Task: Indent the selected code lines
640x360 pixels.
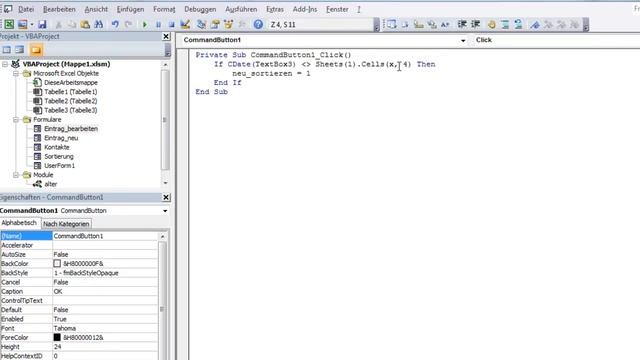Action: [x=462, y=24]
